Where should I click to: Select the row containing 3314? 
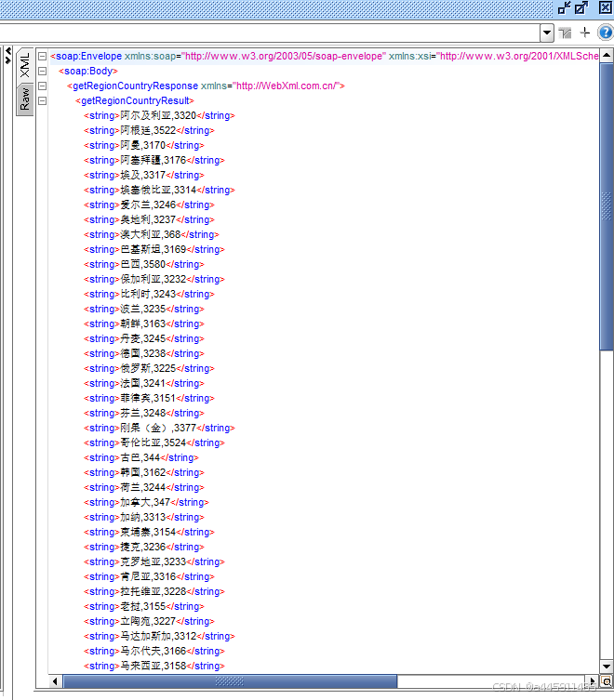pyautogui.click(x=159, y=191)
